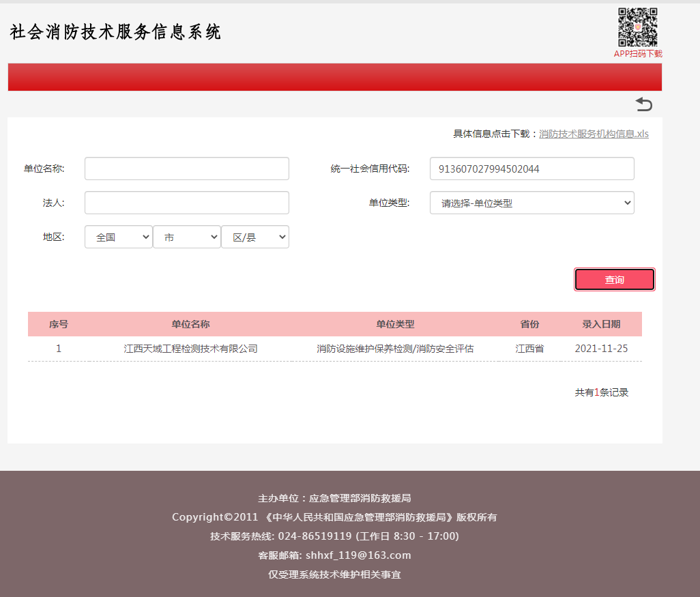The width and height of the screenshot is (700, 597).
Task: Click the back arrow icon
Action: [x=644, y=104]
